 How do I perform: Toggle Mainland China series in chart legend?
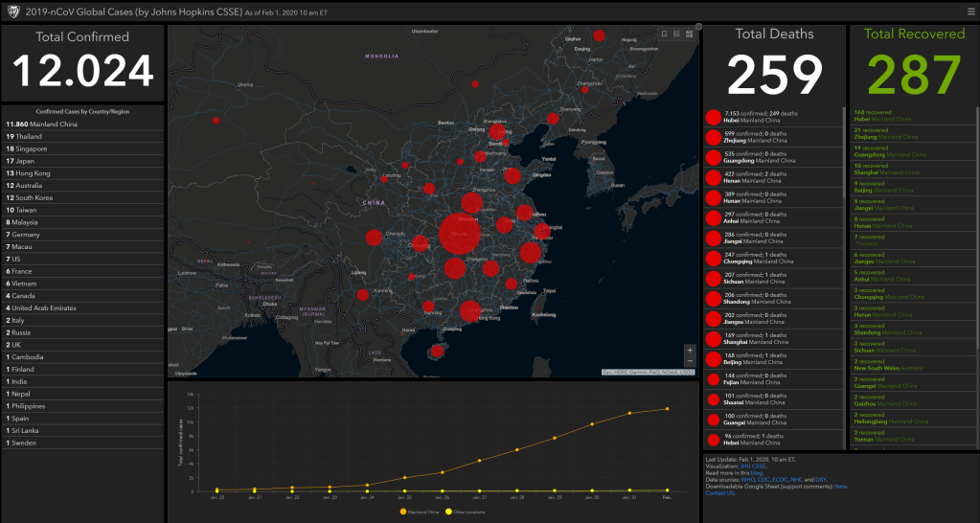[x=418, y=512]
